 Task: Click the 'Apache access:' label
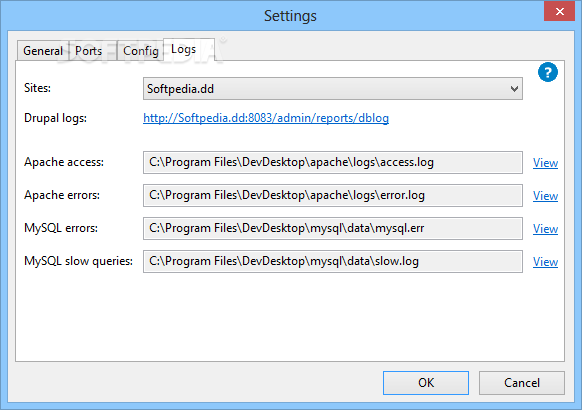coord(64,162)
